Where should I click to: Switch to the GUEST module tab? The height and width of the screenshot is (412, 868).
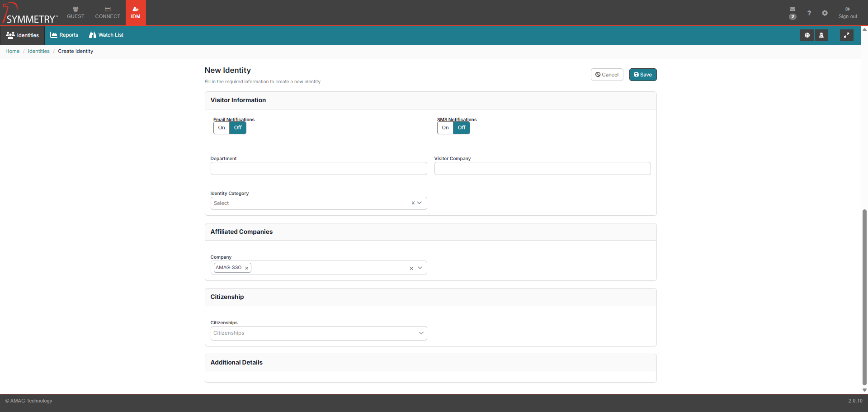(75, 13)
